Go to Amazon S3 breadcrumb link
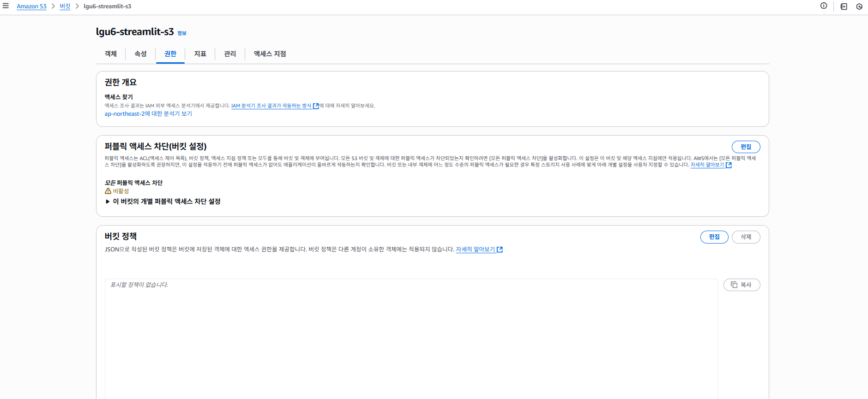Image resolution: width=868 pixels, height=399 pixels. pos(31,6)
